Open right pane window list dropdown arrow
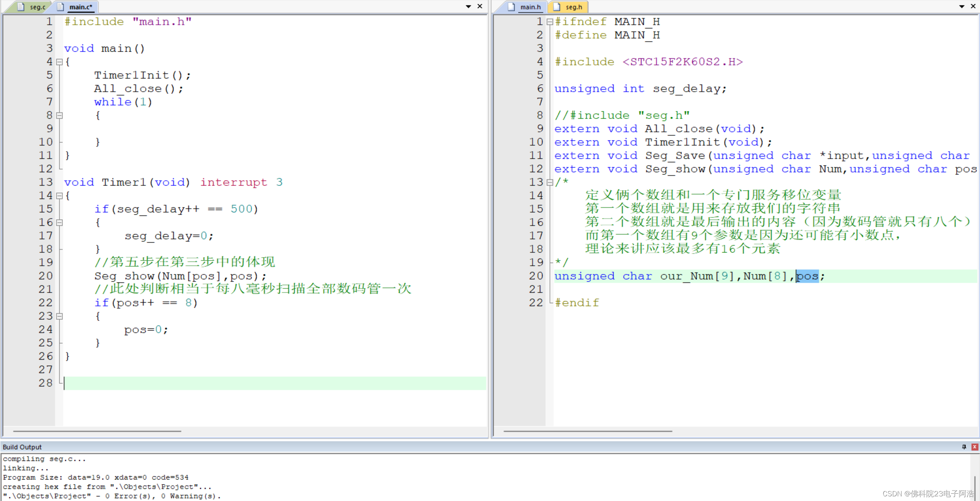This screenshot has height=501, width=980. click(961, 7)
